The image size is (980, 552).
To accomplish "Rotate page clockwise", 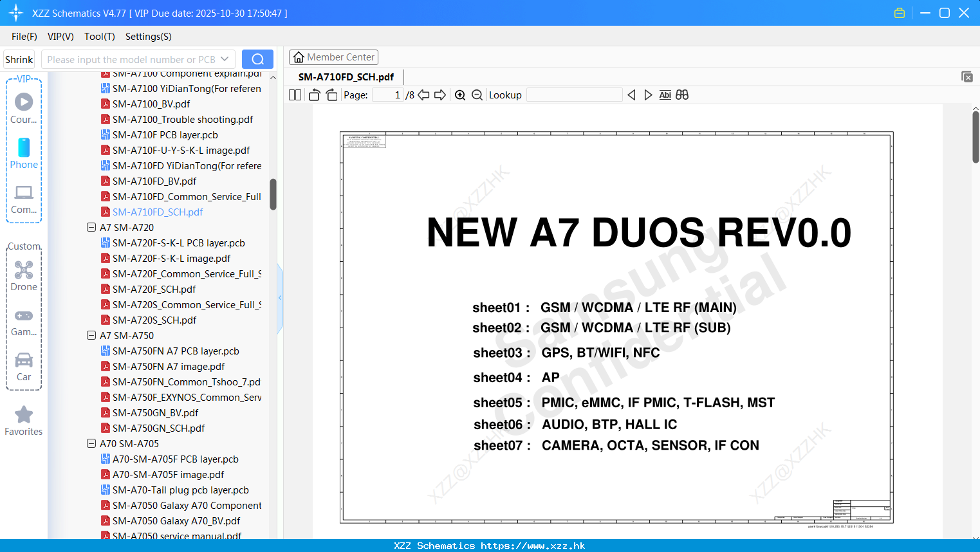I will (x=331, y=95).
